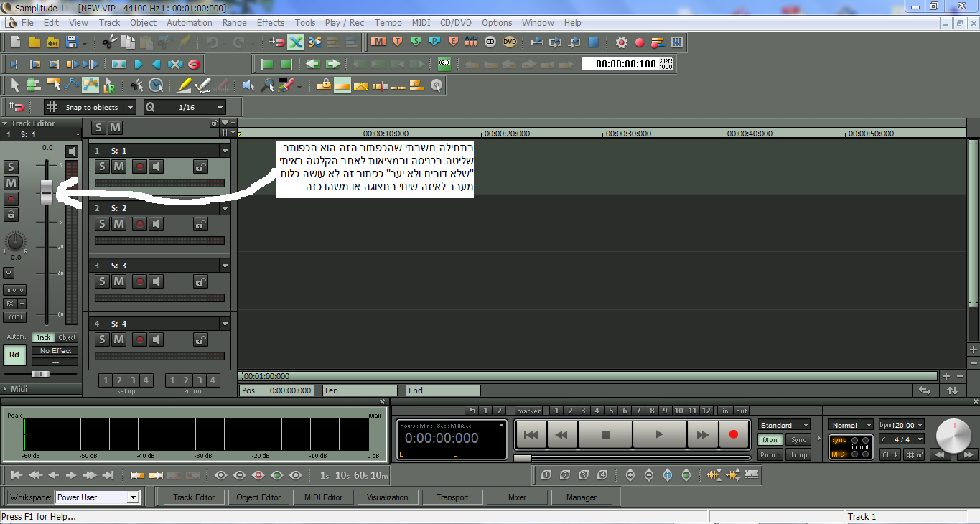Image resolution: width=980 pixels, height=524 pixels.
Task: Open the Workspace Power User dropdown
Action: (97, 497)
